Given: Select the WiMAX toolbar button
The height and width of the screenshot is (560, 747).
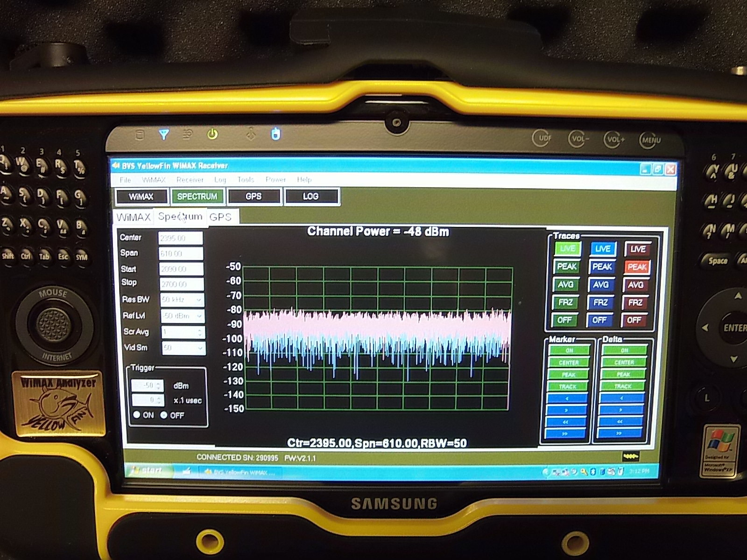Looking at the screenshot, I should coord(142,196).
